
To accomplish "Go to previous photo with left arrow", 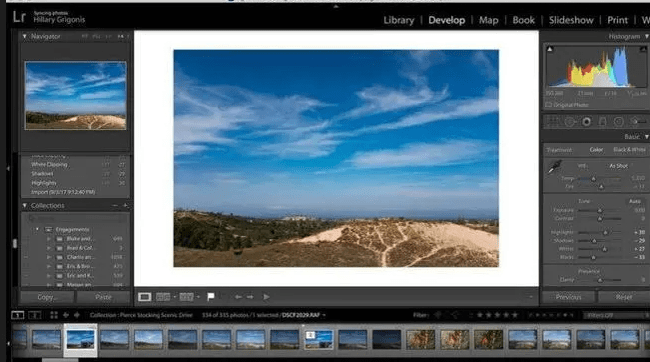I will [238, 297].
